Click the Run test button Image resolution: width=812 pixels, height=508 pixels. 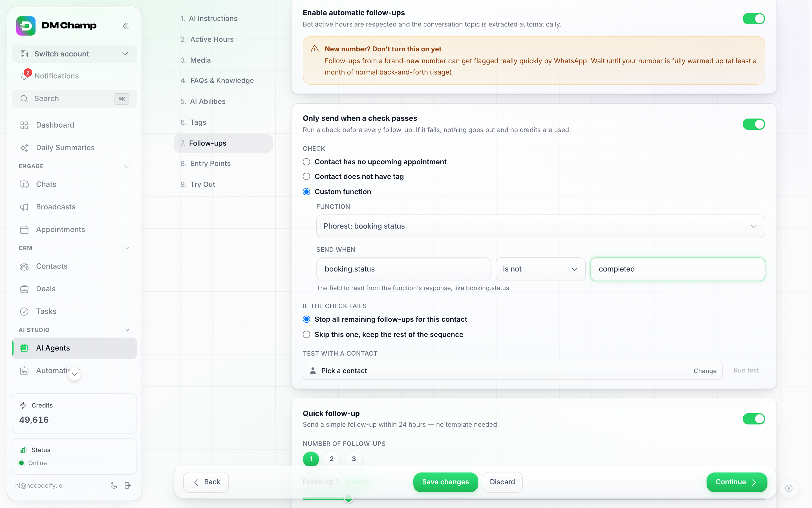pos(746,370)
